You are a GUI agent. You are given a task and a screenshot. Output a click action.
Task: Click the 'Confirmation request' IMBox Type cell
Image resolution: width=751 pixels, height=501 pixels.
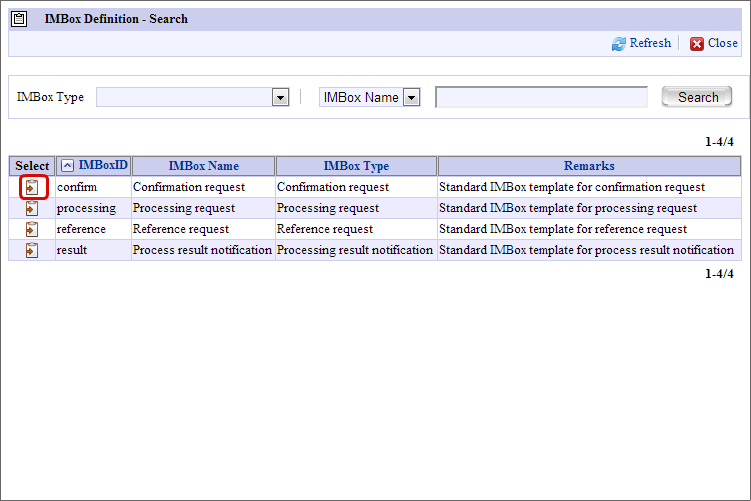point(356,187)
